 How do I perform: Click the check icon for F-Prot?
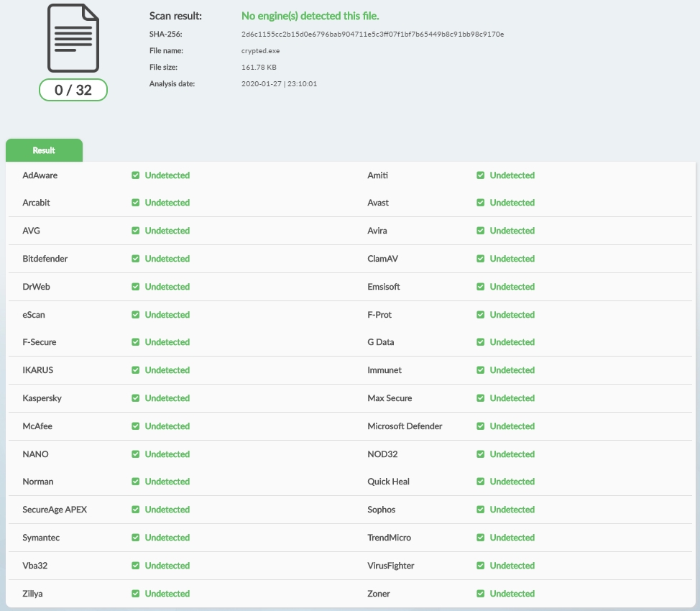pos(480,315)
